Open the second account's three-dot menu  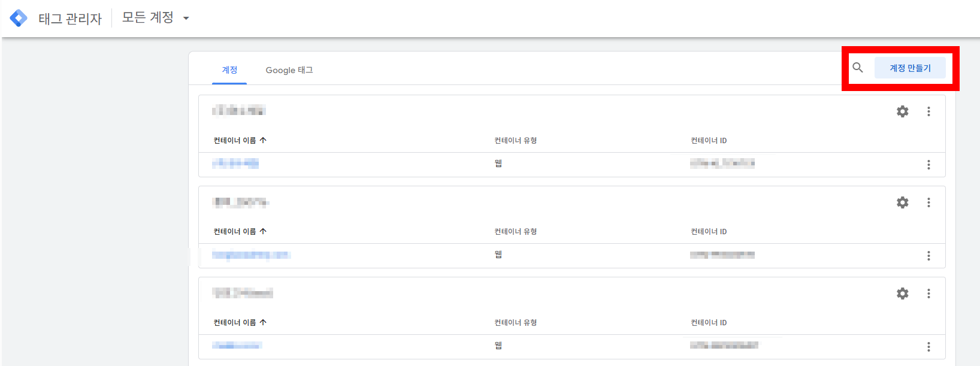[x=929, y=202]
